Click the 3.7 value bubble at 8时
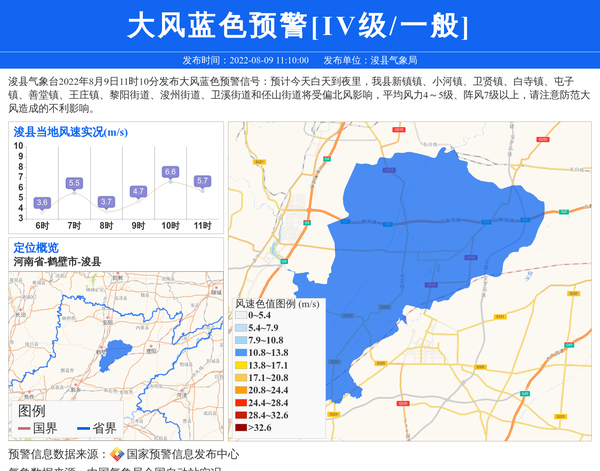 pos(106,201)
